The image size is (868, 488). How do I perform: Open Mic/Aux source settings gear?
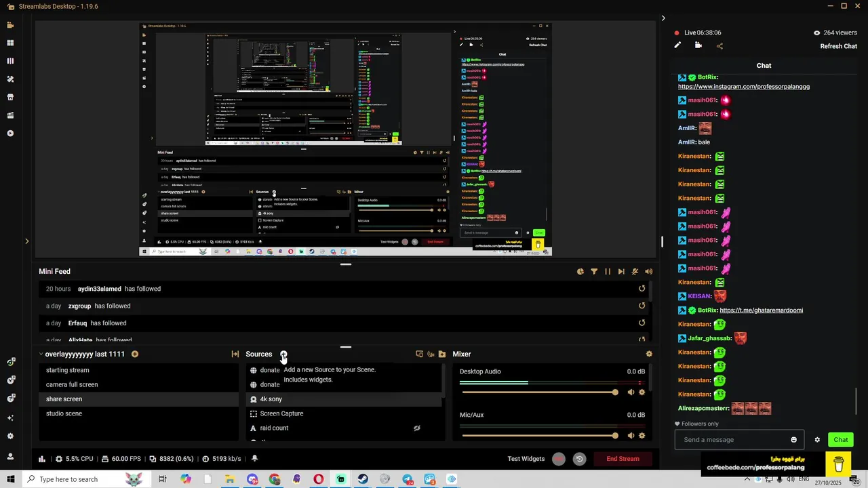point(642,436)
